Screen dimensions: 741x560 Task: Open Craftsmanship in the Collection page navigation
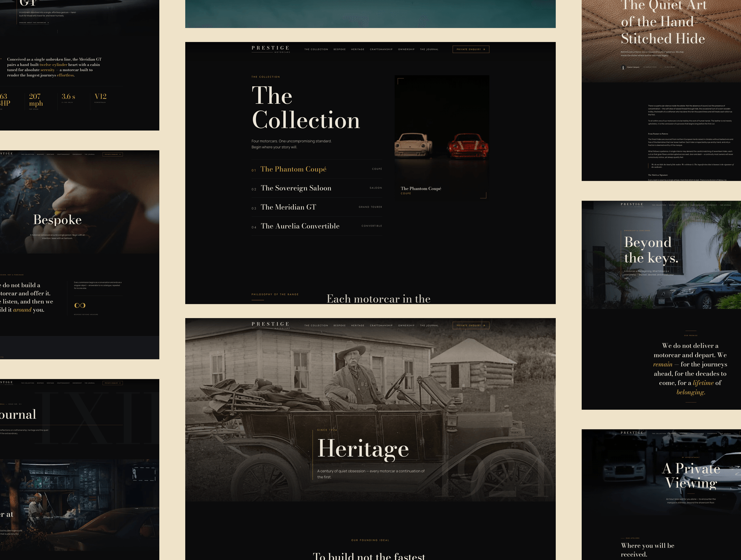click(x=381, y=49)
